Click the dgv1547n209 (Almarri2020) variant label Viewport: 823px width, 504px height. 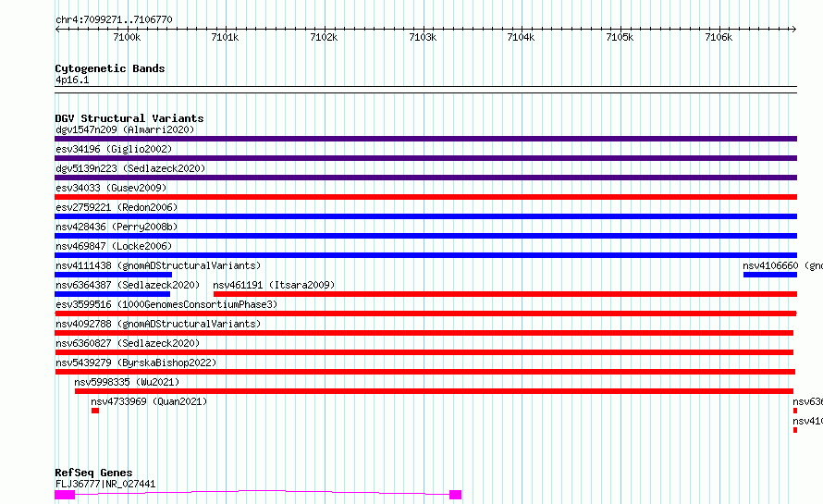click(x=125, y=129)
